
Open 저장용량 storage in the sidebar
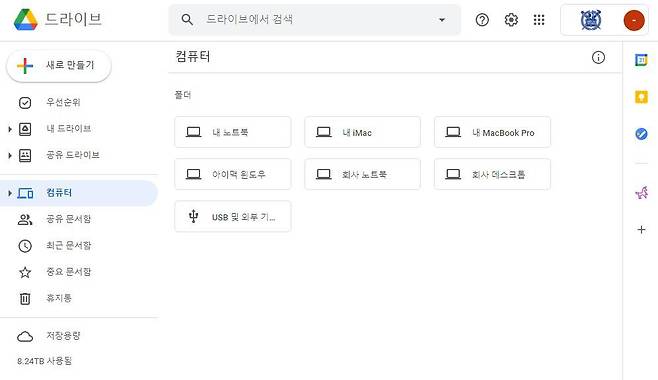79,336
